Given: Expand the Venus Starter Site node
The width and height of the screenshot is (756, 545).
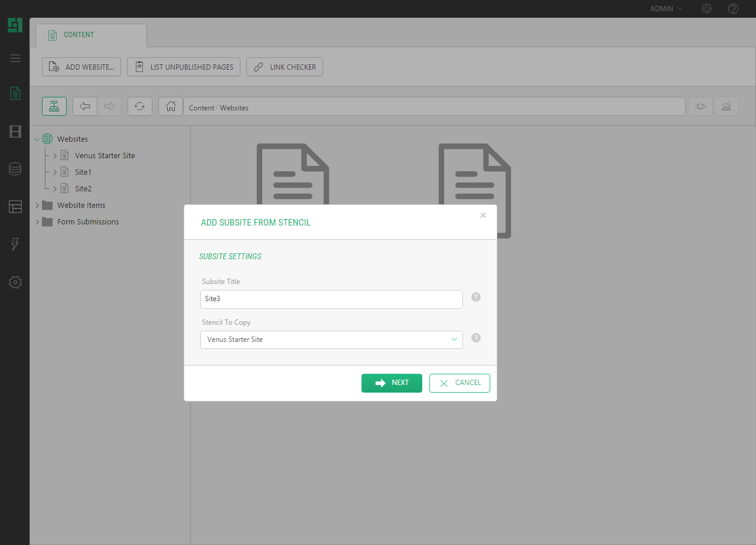Looking at the screenshot, I should 55,156.
